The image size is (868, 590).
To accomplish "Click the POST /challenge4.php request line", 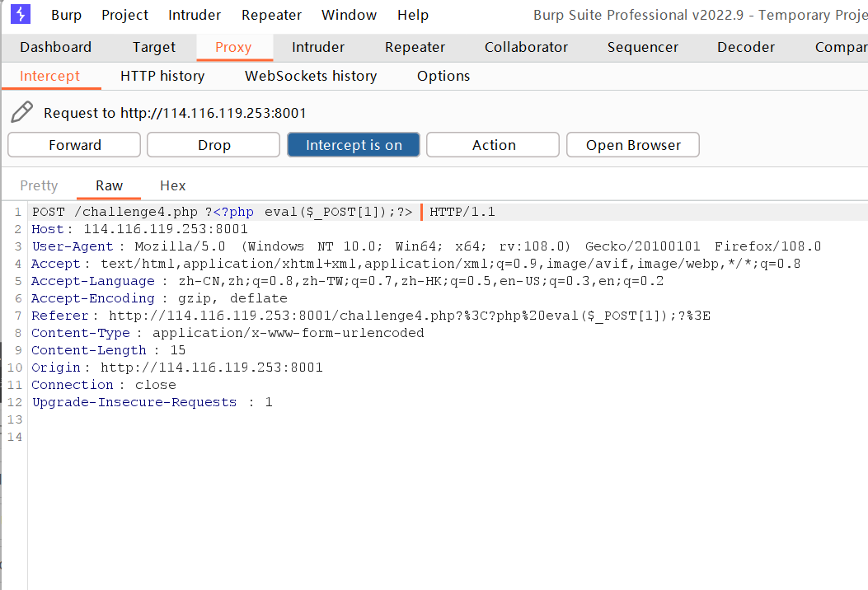I will tap(264, 212).
